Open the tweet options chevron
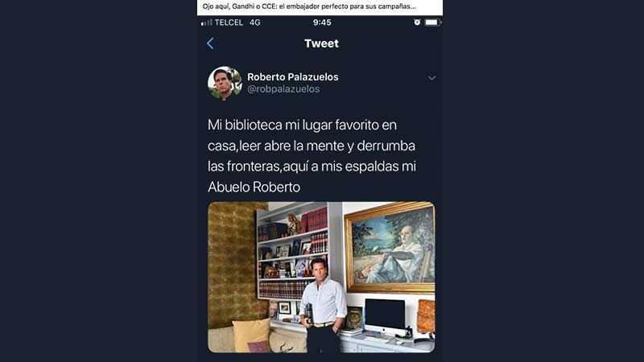 pos(431,78)
